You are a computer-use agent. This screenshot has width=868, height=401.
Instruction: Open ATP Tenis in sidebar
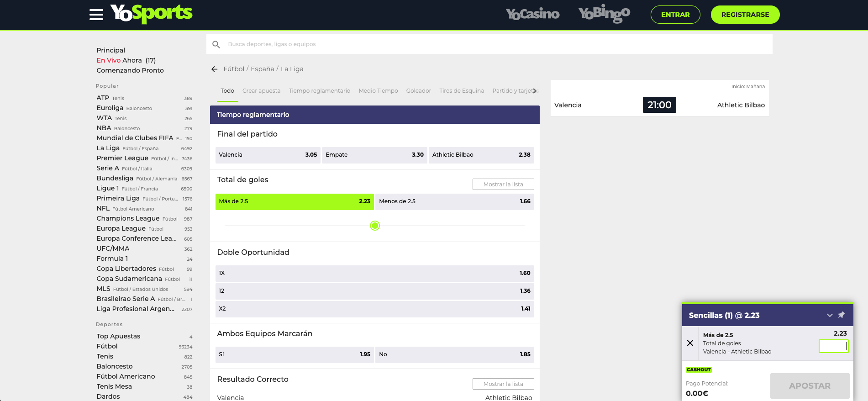coord(144,98)
